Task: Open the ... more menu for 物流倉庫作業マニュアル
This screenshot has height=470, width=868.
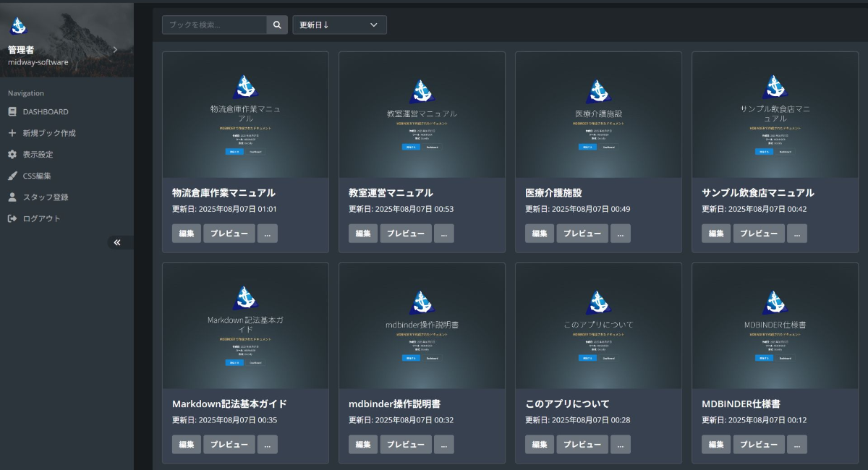Action: pos(267,234)
